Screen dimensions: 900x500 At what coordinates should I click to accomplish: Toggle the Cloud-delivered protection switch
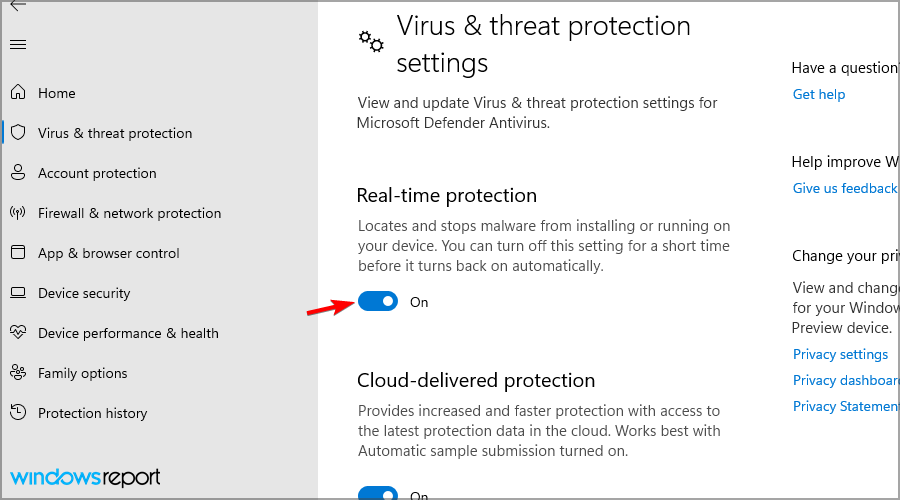pos(378,494)
